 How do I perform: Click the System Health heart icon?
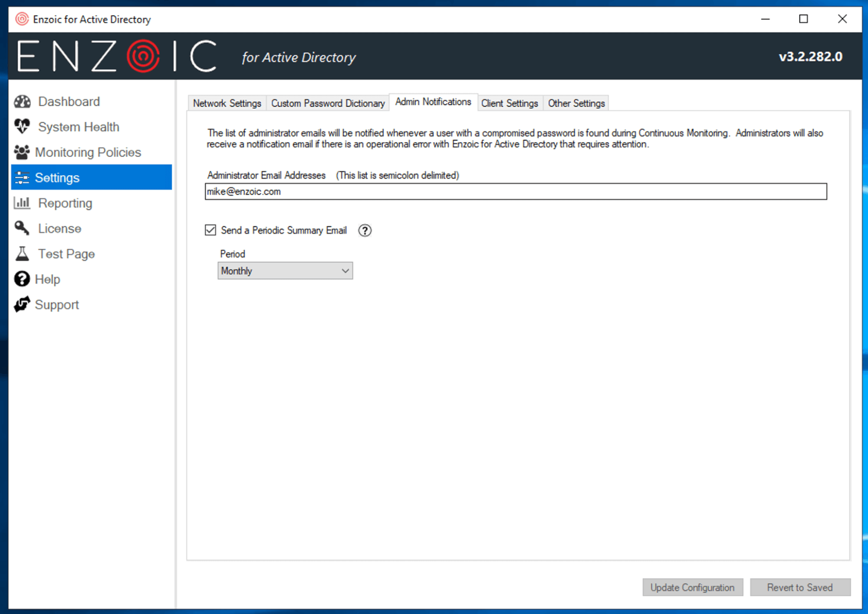[22, 127]
